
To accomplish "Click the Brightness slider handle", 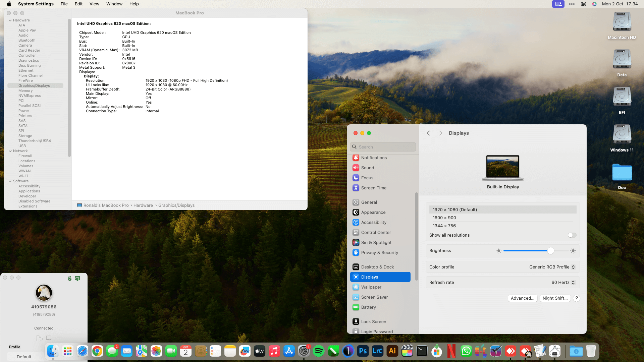I will [x=550, y=251].
